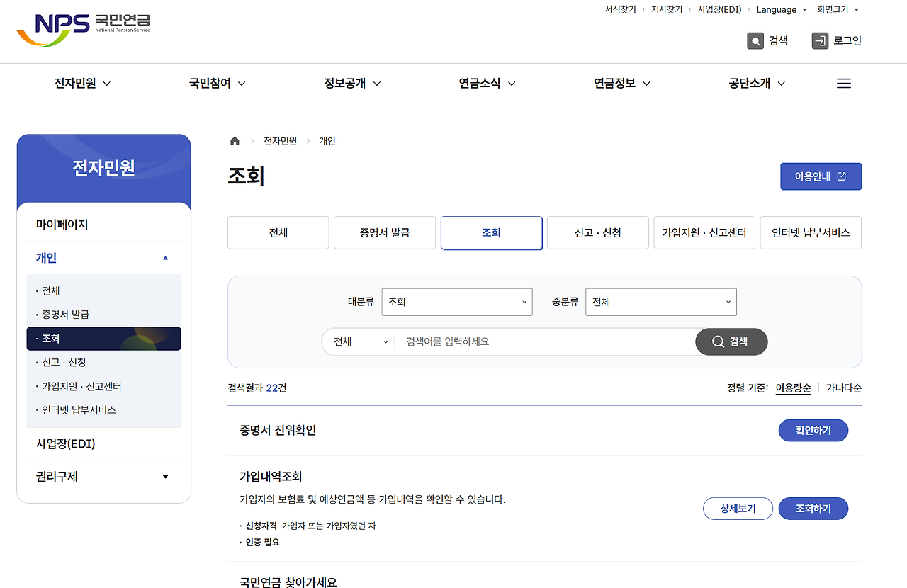Switch to the 증명서 발급 tab
The width and height of the screenshot is (907, 588).
(x=385, y=232)
